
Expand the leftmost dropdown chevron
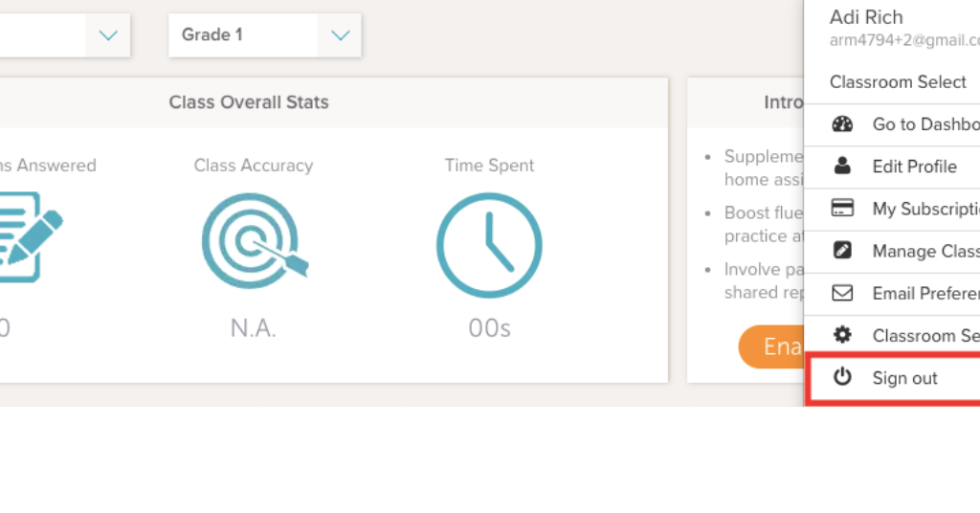tap(108, 35)
